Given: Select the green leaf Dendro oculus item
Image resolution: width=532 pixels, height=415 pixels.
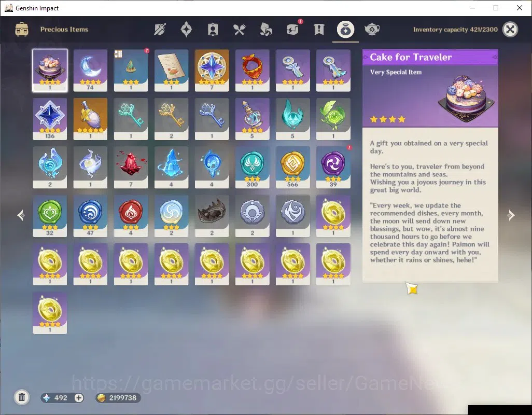Looking at the screenshot, I should coord(333,119).
